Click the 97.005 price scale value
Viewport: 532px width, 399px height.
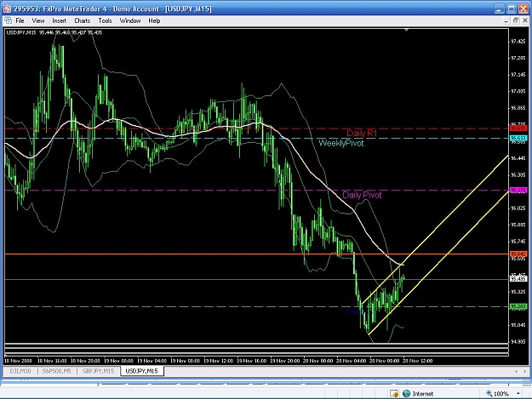point(518,91)
